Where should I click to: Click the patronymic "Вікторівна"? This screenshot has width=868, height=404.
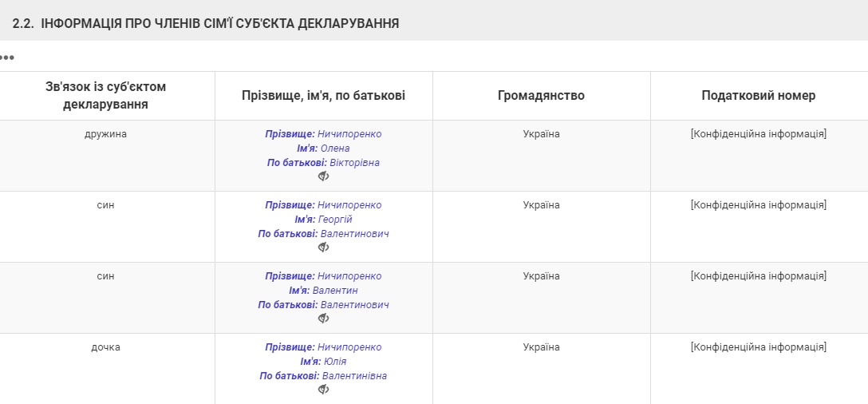click(x=354, y=163)
